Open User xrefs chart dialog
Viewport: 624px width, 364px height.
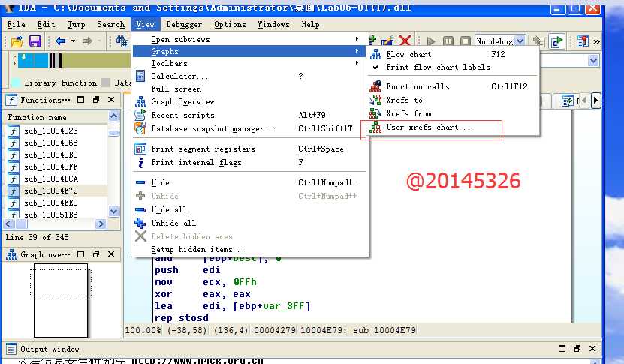point(454,128)
